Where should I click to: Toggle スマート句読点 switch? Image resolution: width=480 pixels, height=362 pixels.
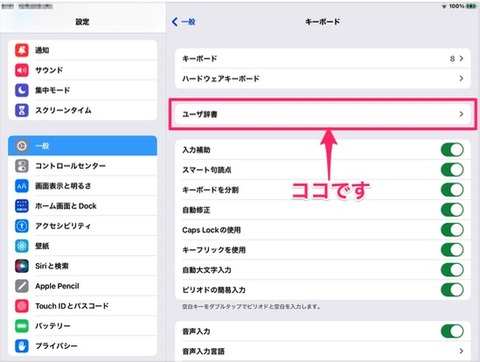click(x=452, y=170)
